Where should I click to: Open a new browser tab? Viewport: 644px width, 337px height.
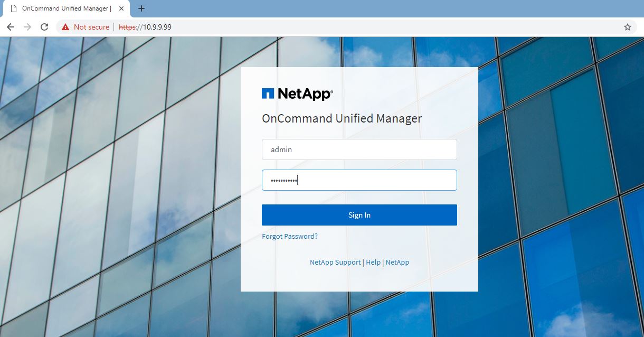coord(140,8)
